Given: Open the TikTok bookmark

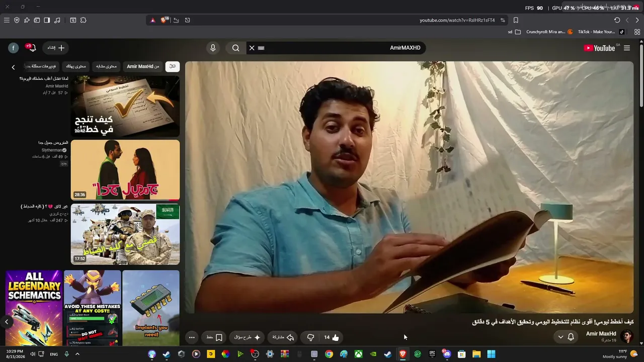Looking at the screenshot, I should (601, 32).
